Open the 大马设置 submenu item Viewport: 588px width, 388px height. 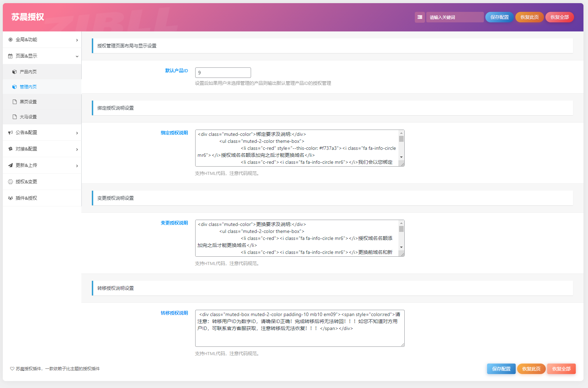[42, 117]
